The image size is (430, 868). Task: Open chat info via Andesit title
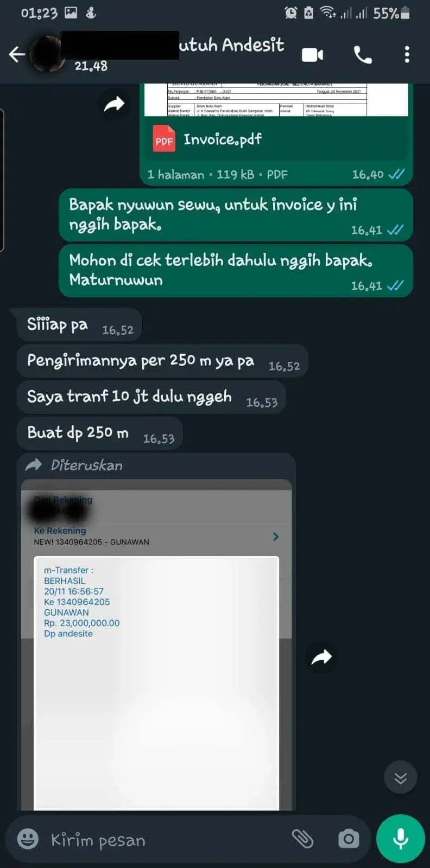[x=232, y=45]
